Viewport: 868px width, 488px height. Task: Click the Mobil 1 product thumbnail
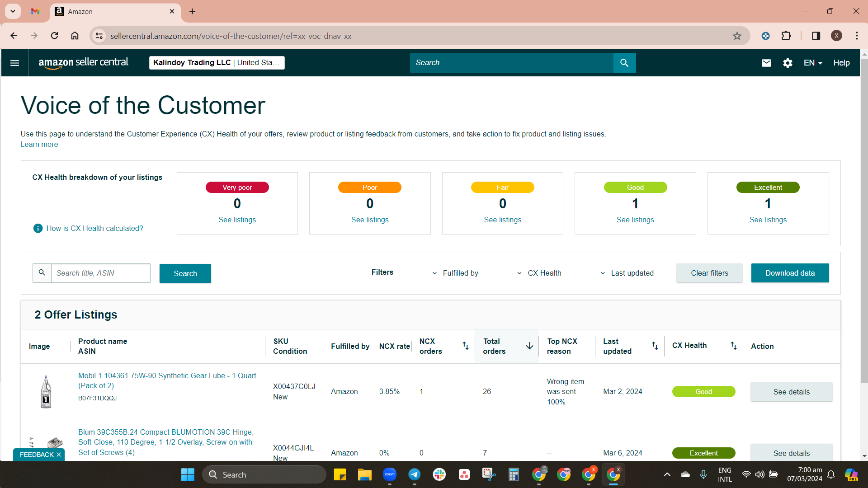pyautogui.click(x=46, y=392)
